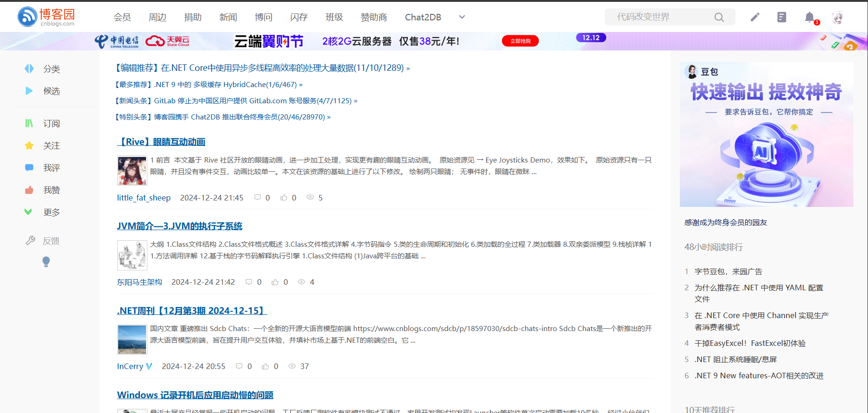Click the 豆包 avatar icon in the ad

click(x=692, y=71)
